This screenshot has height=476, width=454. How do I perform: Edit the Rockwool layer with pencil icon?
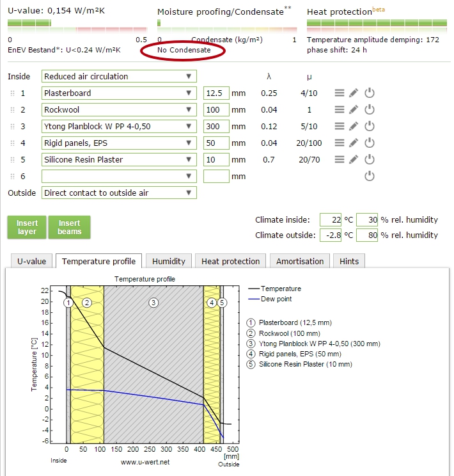(354, 109)
